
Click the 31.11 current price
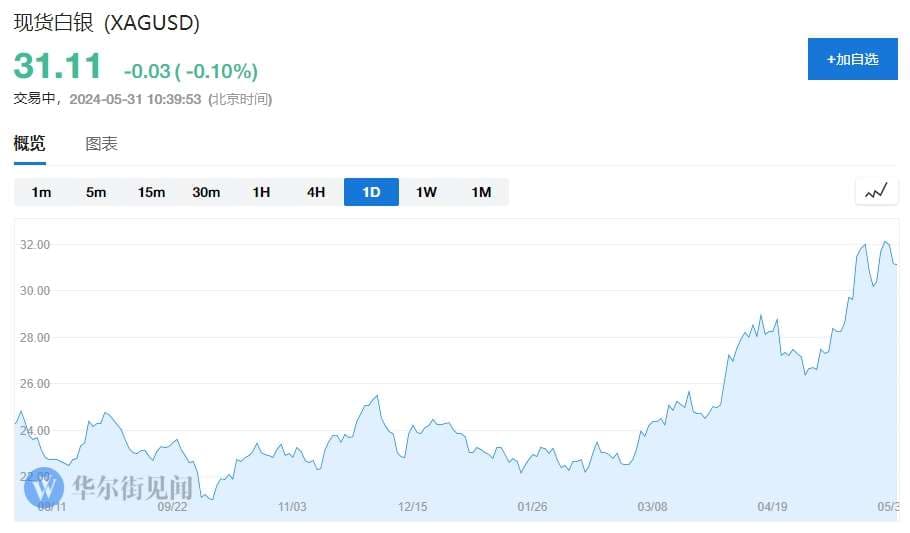tap(57, 65)
